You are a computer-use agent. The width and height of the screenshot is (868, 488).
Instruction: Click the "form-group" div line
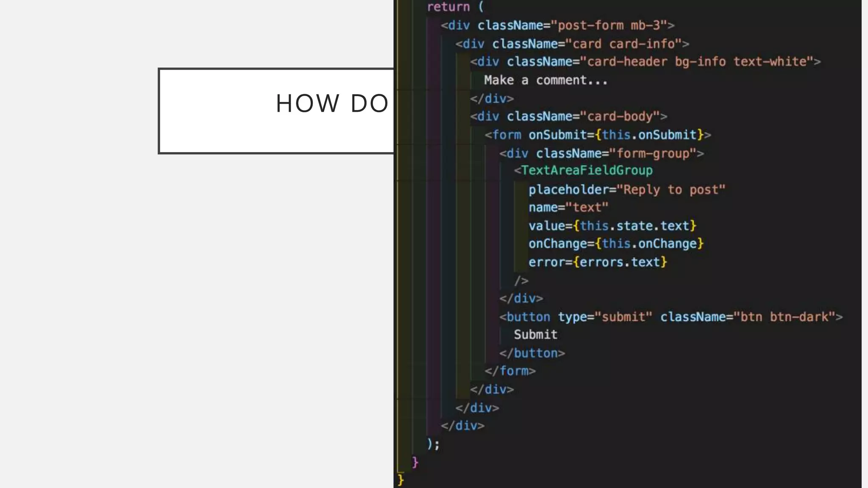(x=601, y=153)
